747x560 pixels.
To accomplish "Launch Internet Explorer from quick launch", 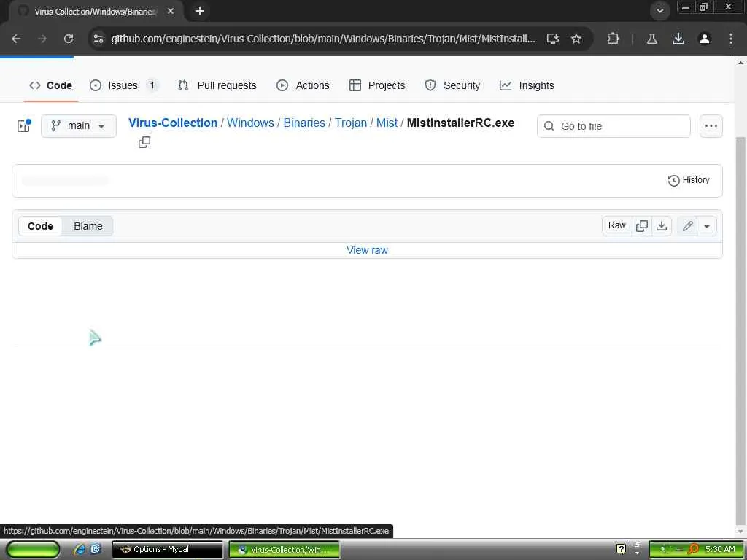I will (x=79, y=549).
